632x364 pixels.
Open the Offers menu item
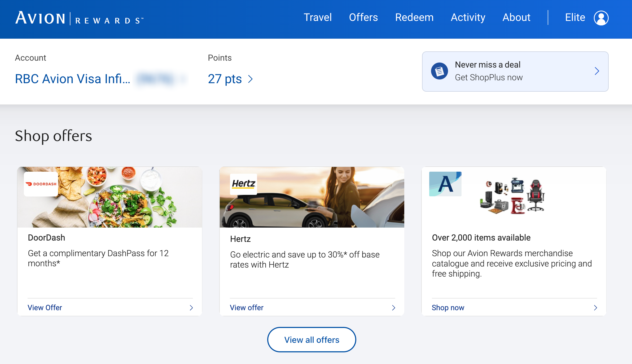[363, 17]
